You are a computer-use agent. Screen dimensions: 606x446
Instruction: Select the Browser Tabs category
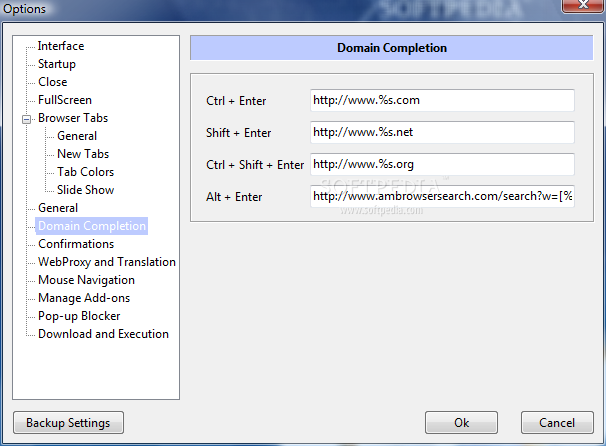(73, 118)
